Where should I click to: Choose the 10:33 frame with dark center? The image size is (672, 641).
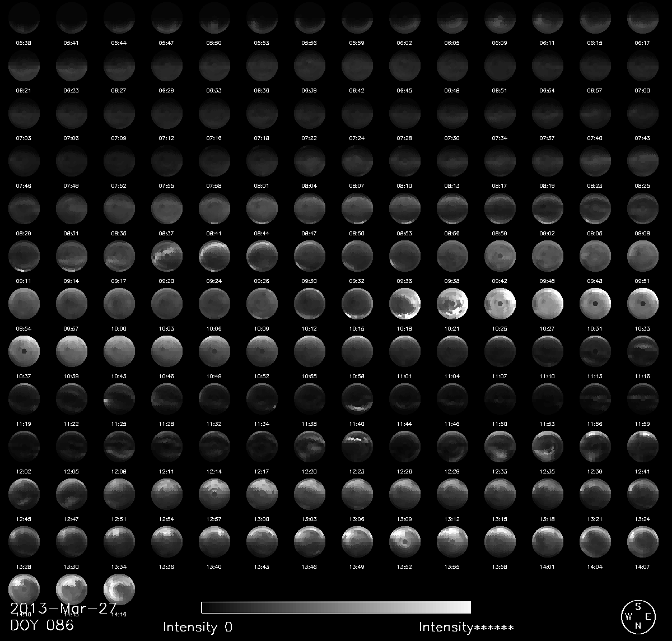click(643, 305)
